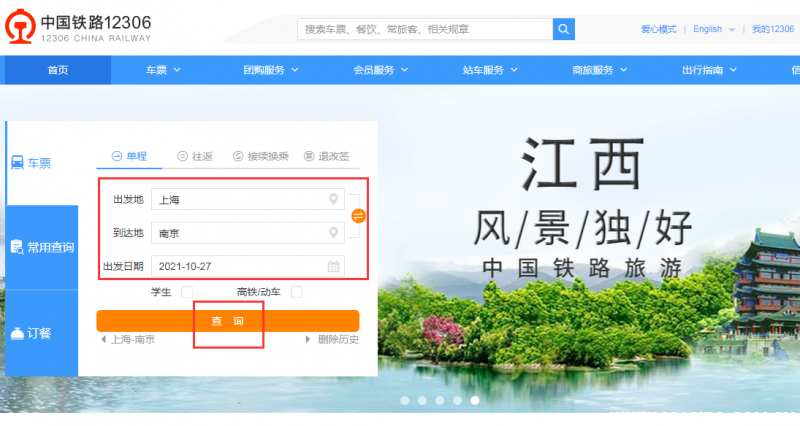Open the English language dropdown
This screenshot has width=800, height=426.
(x=714, y=29)
